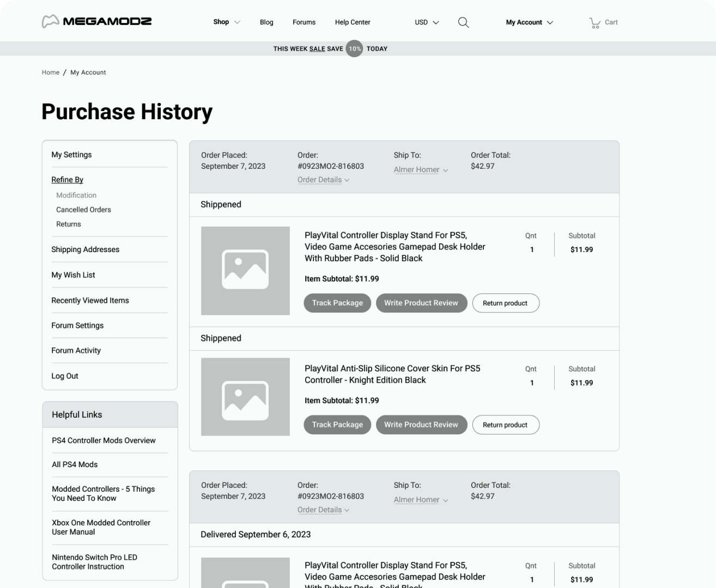Click the Megamodz controller logo
Image resolution: width=716 pixels, height=588 pixels.
[51, 22]
